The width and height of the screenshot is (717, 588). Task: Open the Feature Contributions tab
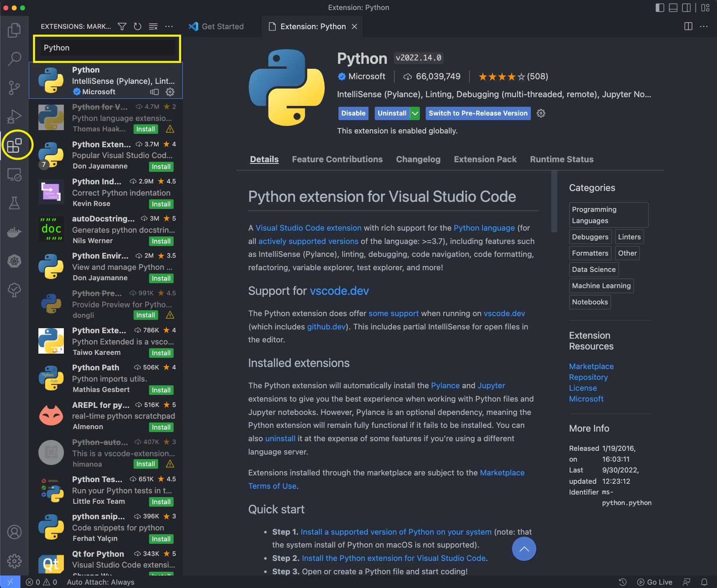tap(337, 159)
